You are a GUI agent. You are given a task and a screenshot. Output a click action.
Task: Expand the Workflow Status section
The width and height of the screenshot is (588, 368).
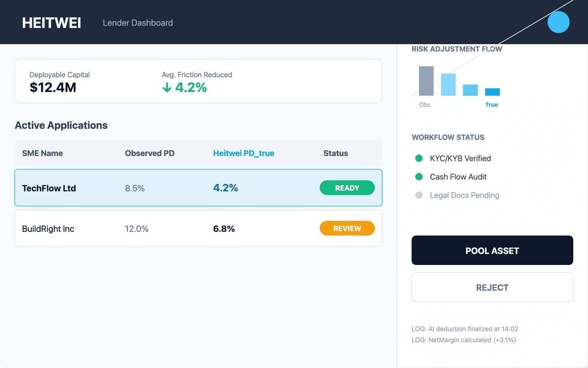pyautogui.click(x=448, y=137)
